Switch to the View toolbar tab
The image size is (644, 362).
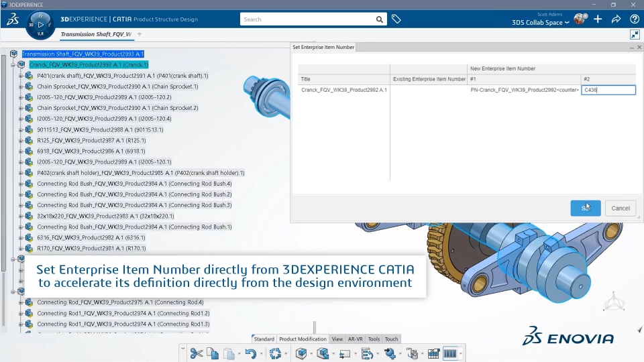(337, 339)
